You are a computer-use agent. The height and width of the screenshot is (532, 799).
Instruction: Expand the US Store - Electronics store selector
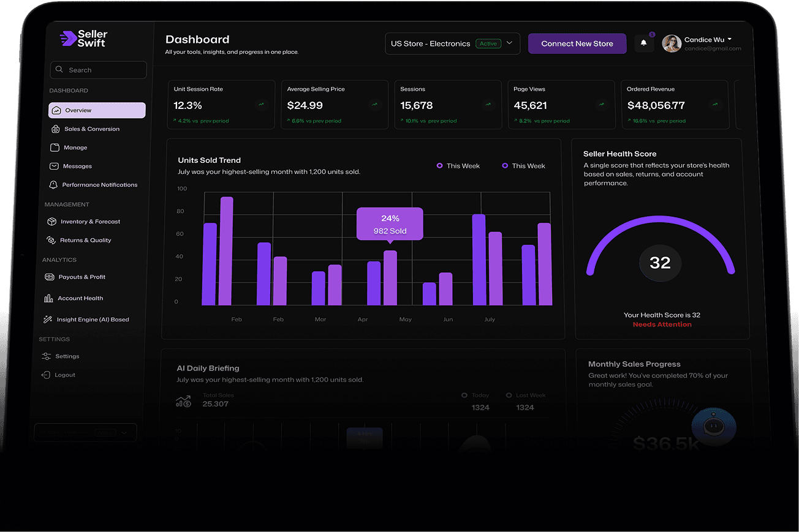(509, 43)
